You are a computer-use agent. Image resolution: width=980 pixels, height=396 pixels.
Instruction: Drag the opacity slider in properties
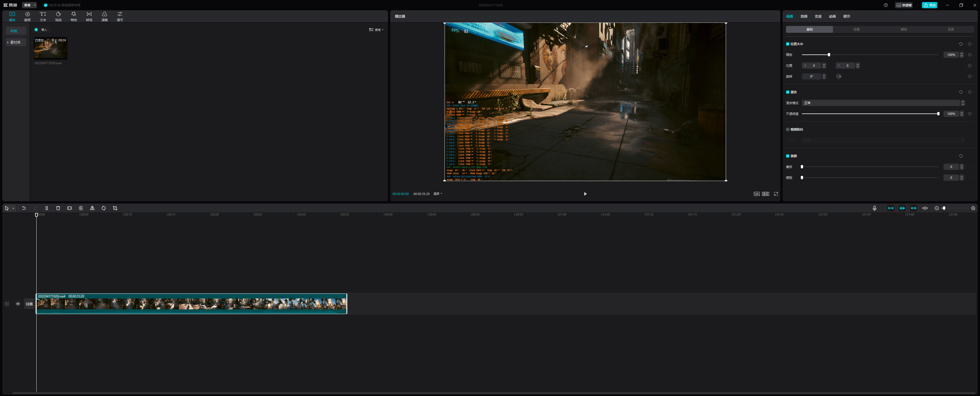click(938, 114)
